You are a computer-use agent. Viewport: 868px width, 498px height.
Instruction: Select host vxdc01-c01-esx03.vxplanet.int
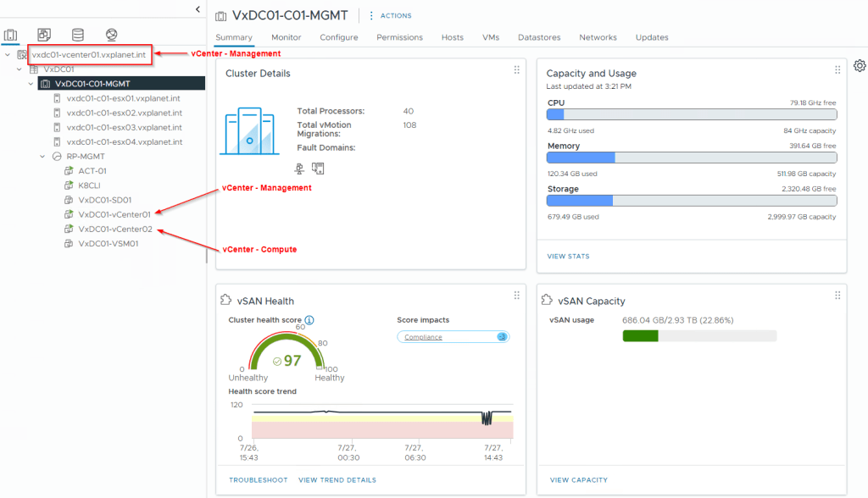pyautogui.click(x=125, y=127)
